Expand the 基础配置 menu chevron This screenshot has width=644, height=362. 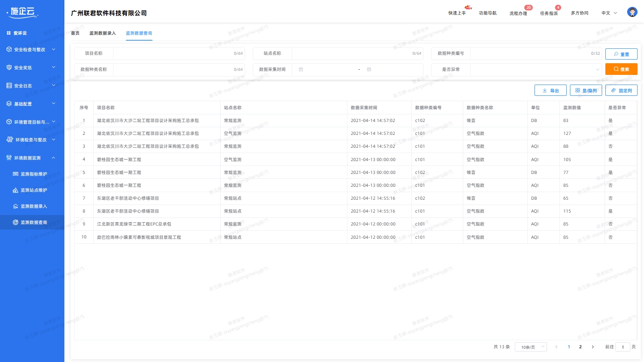54,103
